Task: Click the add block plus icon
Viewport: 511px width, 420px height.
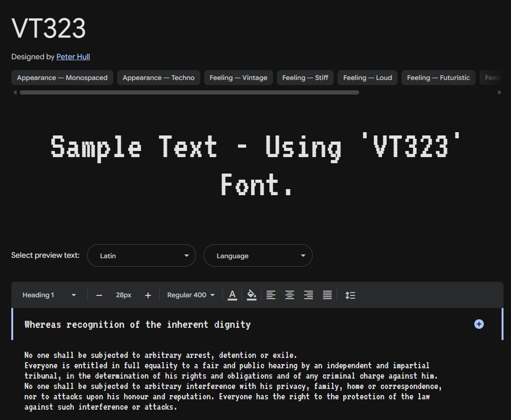Action: click(479, 324)
